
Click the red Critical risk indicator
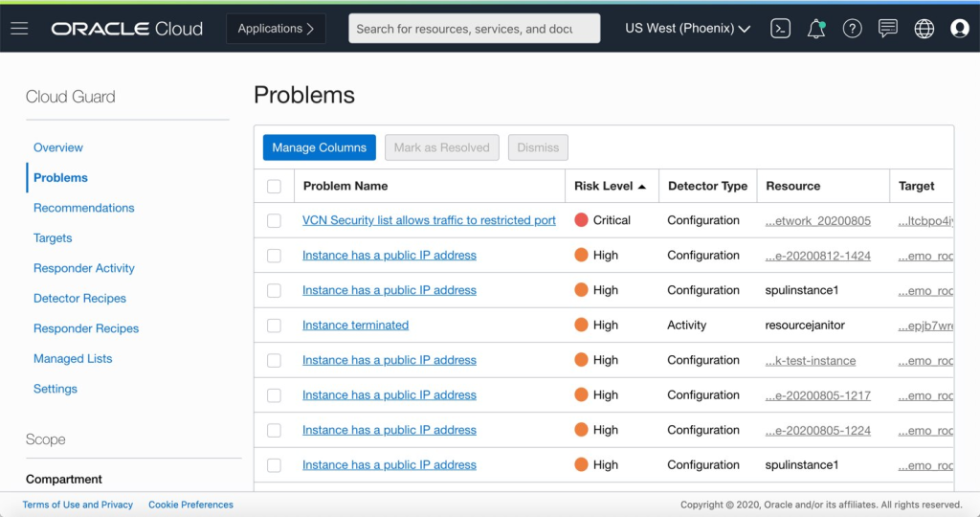tap(581, 220)
